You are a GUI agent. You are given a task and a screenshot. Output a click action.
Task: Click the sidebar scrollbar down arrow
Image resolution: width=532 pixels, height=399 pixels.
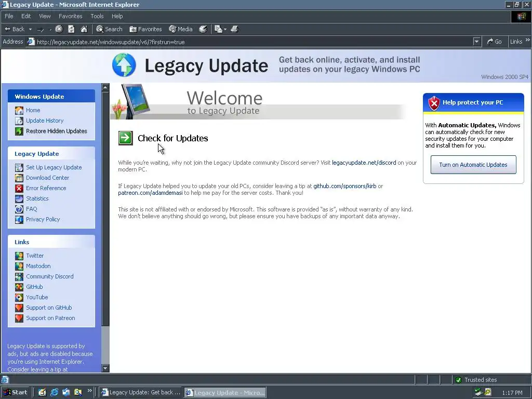105,368
